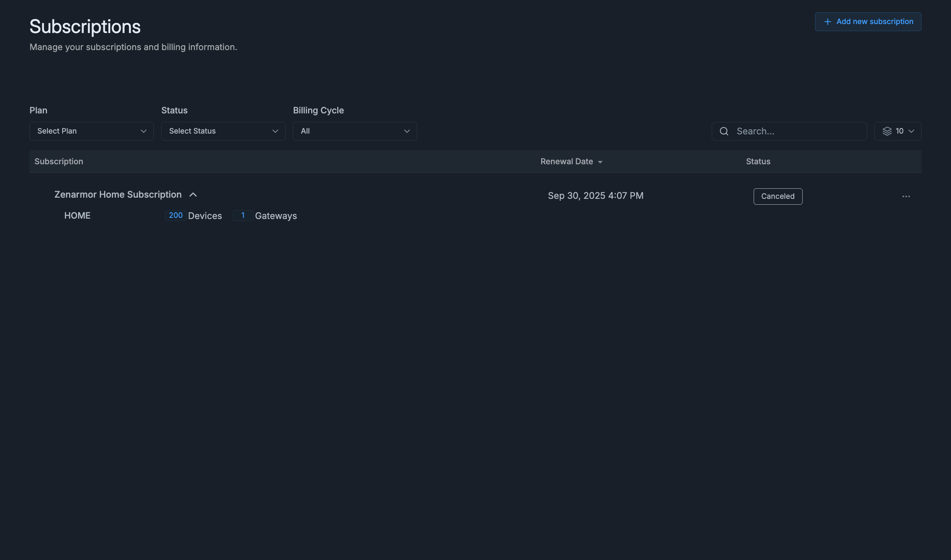
Task: Click the 1 Gateways count badge
Action: tap(242, 216)
